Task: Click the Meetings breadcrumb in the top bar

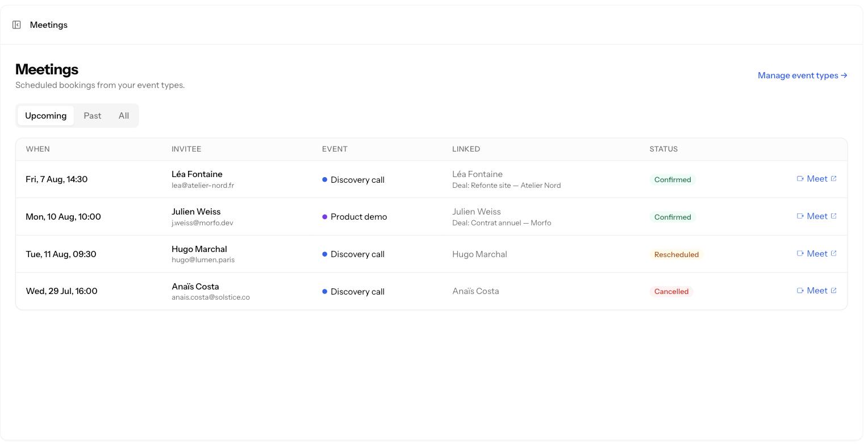Action: (x=49, y=25)
